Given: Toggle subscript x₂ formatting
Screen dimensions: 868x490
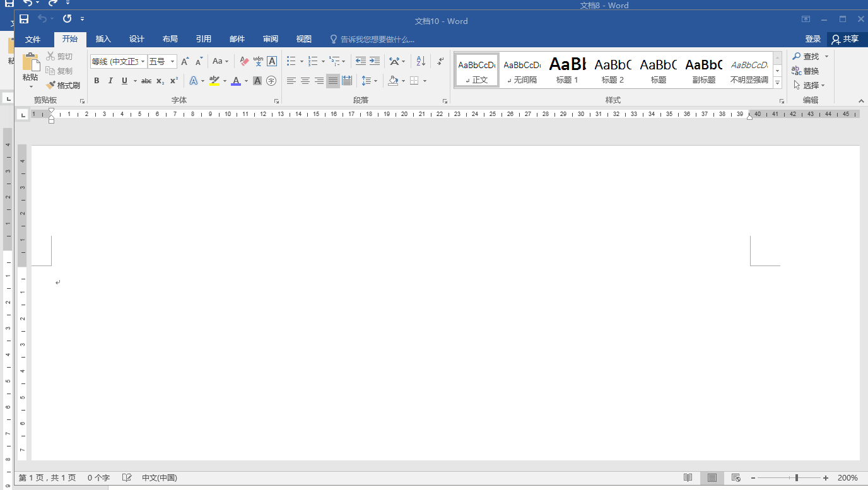Looking at the screenshot, I should point(160,81).
